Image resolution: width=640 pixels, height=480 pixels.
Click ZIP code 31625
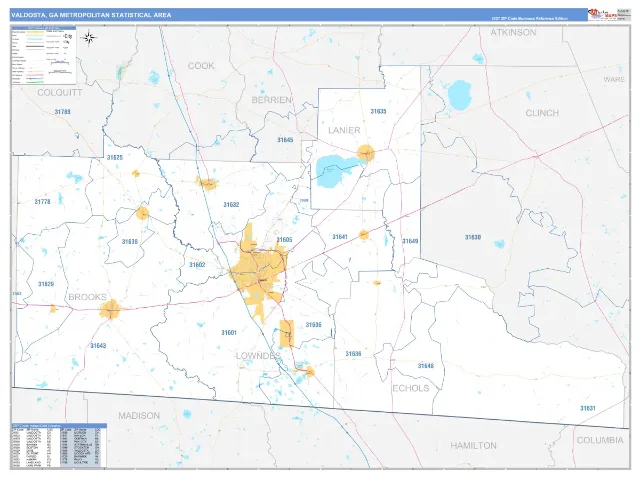[x=115, y=158]
